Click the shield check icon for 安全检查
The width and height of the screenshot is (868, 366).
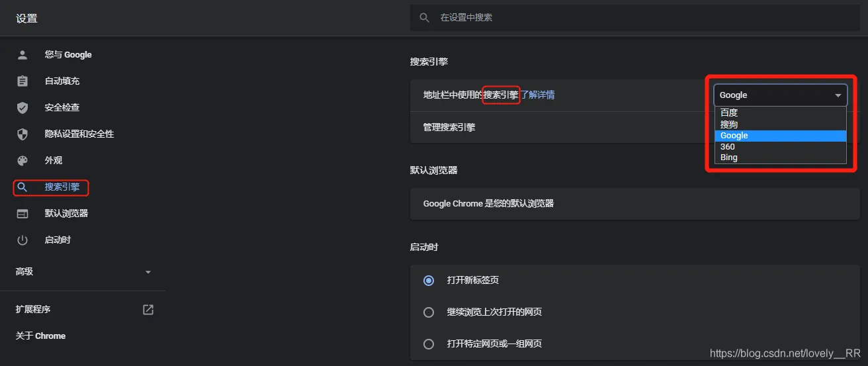tap(22, 108)
